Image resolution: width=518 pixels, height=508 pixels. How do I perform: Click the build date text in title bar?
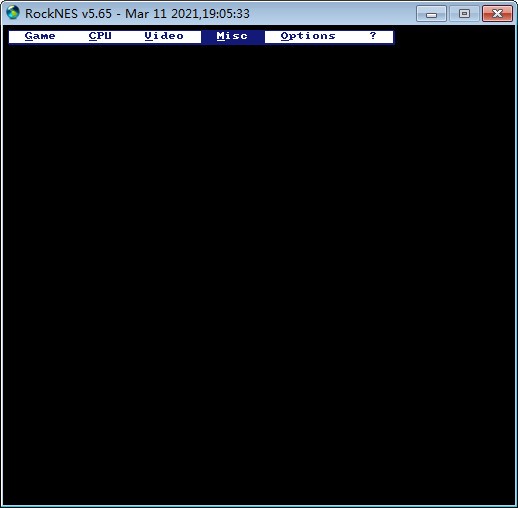tap(187, 14)
